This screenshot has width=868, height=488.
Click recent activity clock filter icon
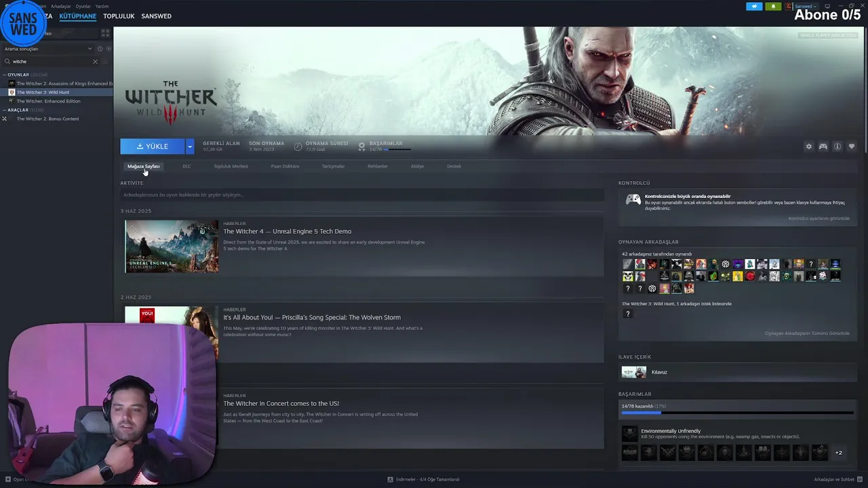coord(100,49)
